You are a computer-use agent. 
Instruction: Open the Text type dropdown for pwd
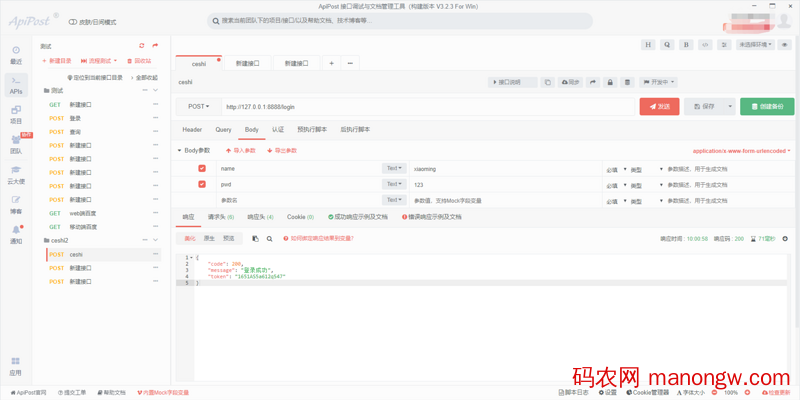394,184
